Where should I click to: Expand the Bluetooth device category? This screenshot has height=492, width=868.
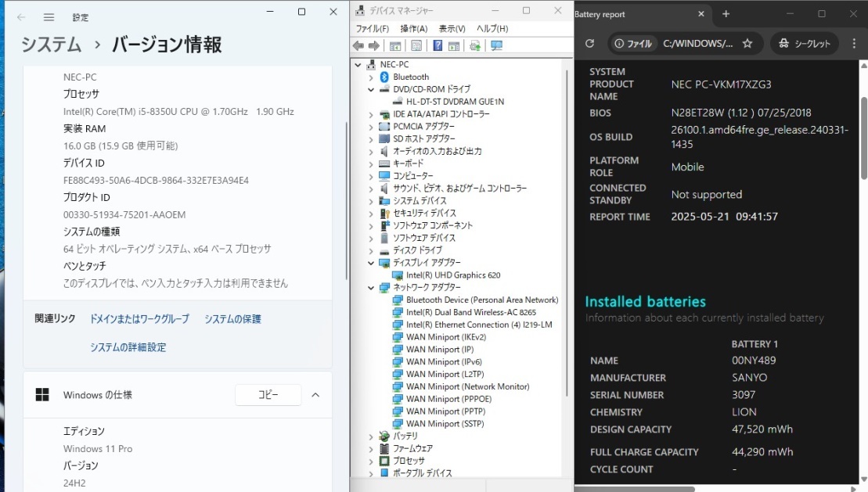pyautogui.click(x=371, y=77)
